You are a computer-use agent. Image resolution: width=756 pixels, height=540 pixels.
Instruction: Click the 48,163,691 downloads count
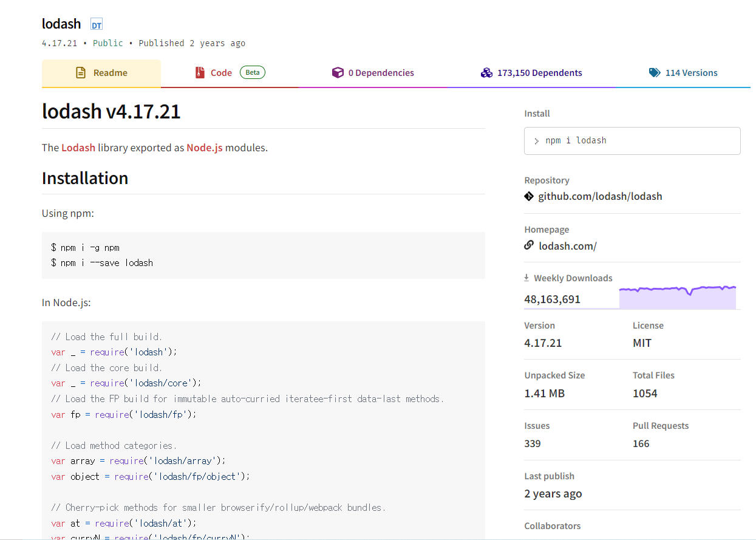pos(552,299)
